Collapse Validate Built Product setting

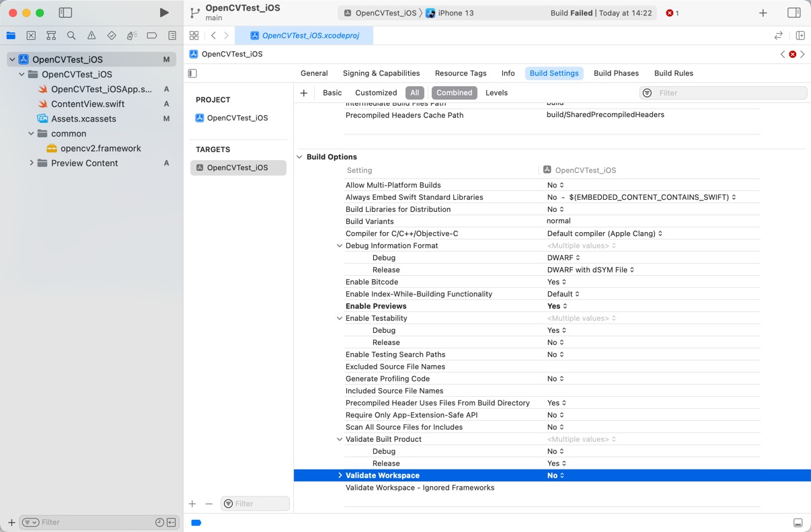pyautogui.click(x=340, y=439)
